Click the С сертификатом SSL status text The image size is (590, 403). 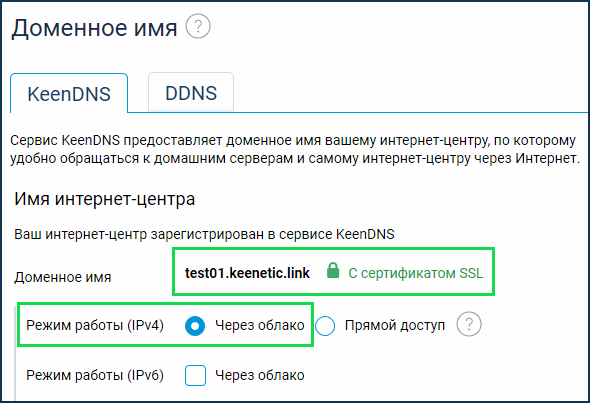(415, 273)
